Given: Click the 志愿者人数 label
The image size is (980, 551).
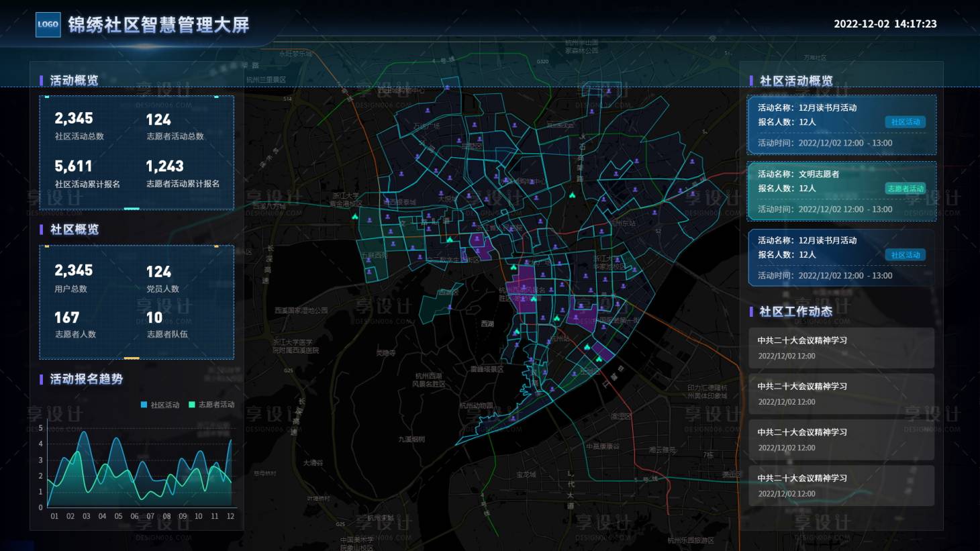Looking at the screenshot, I should click(75, 334).
